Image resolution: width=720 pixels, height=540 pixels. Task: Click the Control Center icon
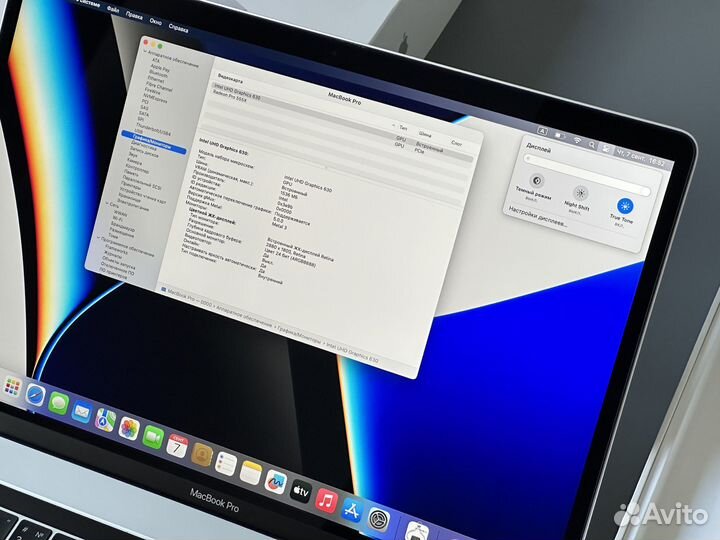pyautogui.click(x=607, y=149)
